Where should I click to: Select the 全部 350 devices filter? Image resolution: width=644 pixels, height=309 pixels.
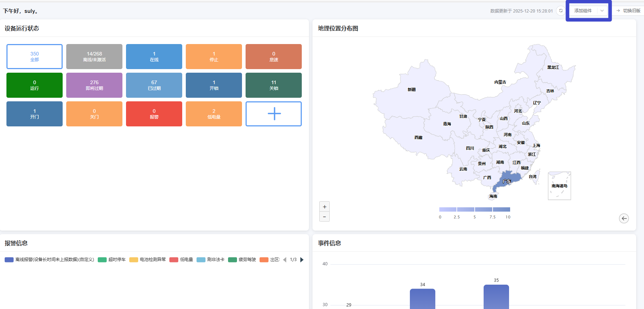tap(34, 57)
